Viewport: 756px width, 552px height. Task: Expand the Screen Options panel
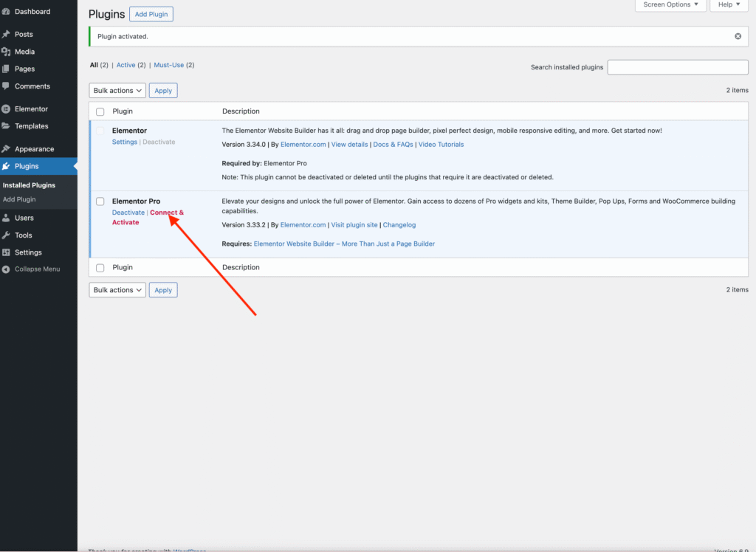coord(670,5)
